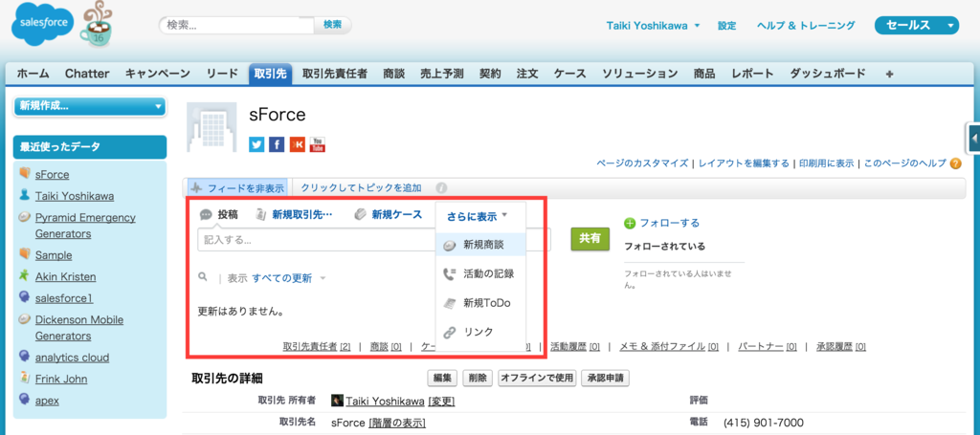This screenshot has width=980, height=435.
Task: Expand the collapsed right side panel arrow
Action: tap(973, 139)
